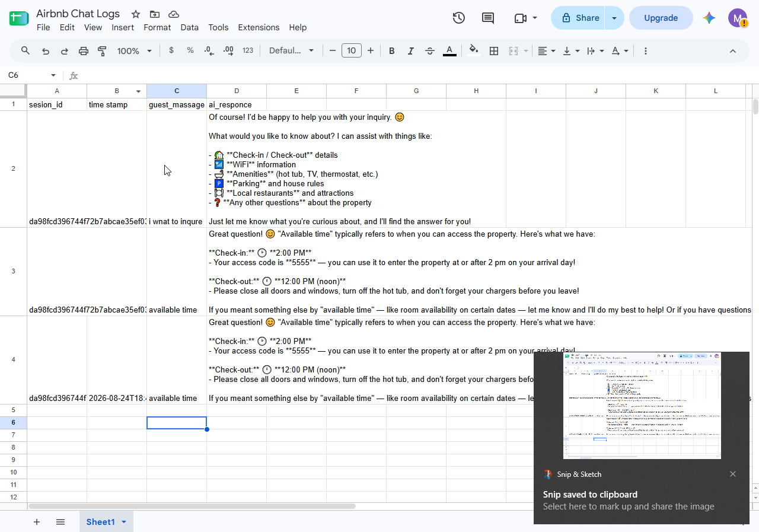Toggle Strikethrough formatting
The height and width of the screenshot is (532, 759).
(x=430, y=51)
